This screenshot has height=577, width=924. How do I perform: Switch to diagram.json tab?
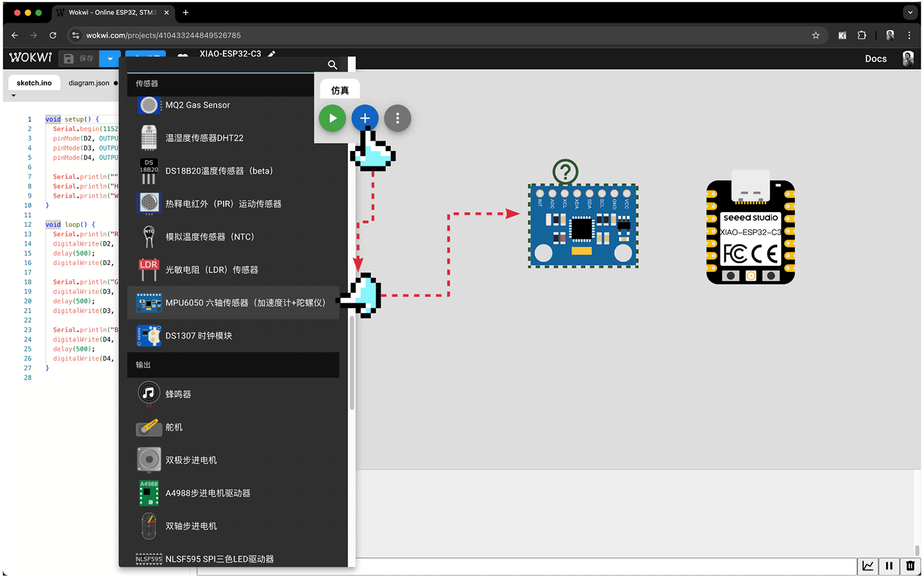pos(89,83)
